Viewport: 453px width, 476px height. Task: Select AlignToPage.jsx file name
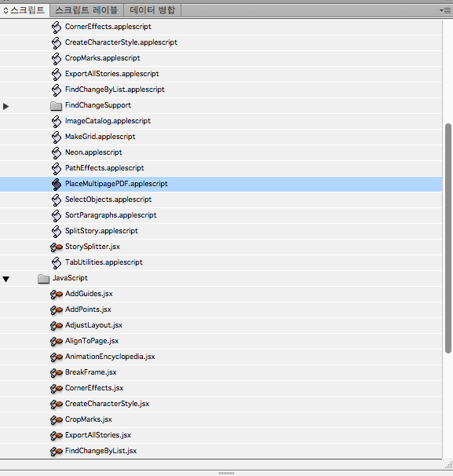(92, 341)
